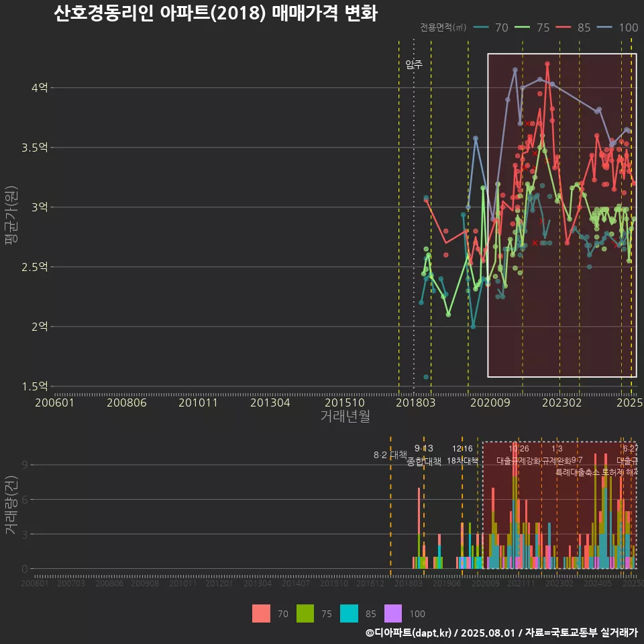Click the 6·27 annotation on volume chart
The image size is (644, 644).
click(631, 449)
